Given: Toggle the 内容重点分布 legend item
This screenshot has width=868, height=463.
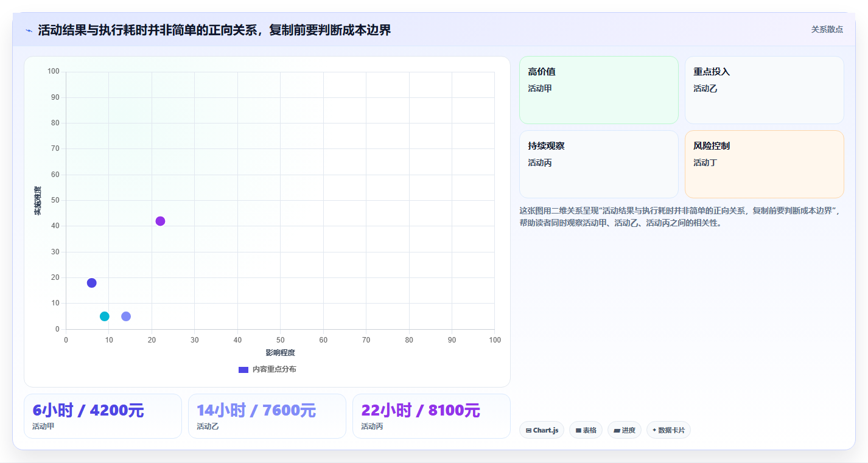Looking at the screenshot, I should click(x=267, y=369).
